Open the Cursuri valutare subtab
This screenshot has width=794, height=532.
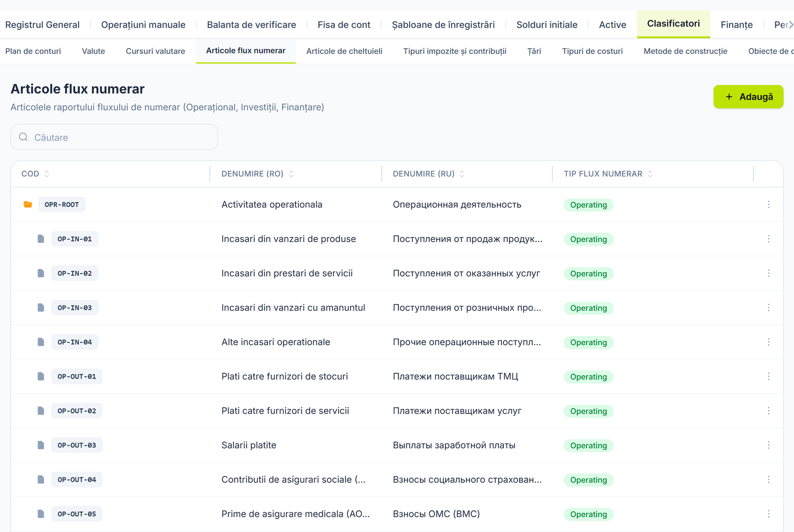coord(156,51)
